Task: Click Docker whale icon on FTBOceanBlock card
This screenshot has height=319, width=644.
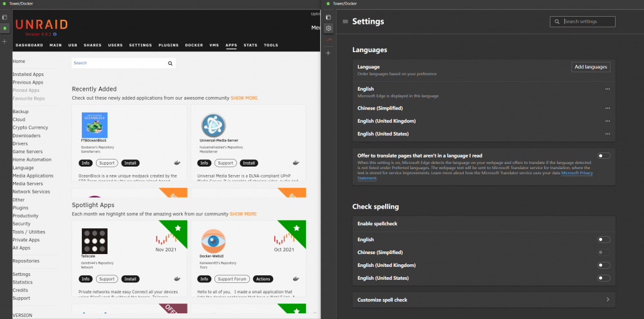Action: (177, 163)
